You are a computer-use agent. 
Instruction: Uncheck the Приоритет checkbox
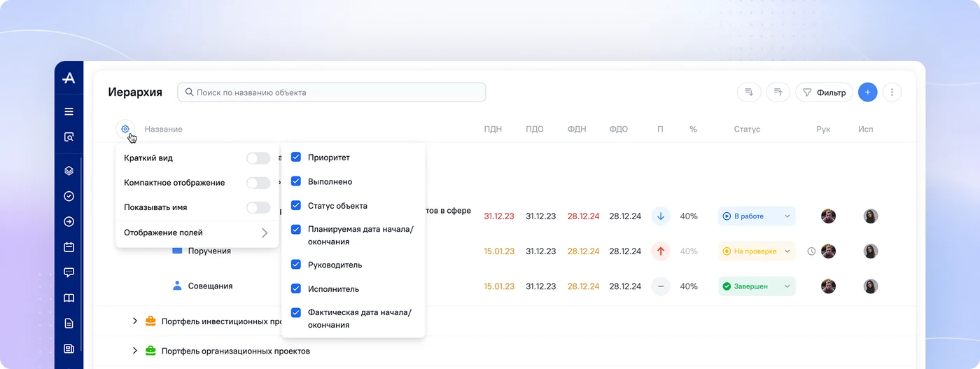pyautogui.click(x=296, y=158)
